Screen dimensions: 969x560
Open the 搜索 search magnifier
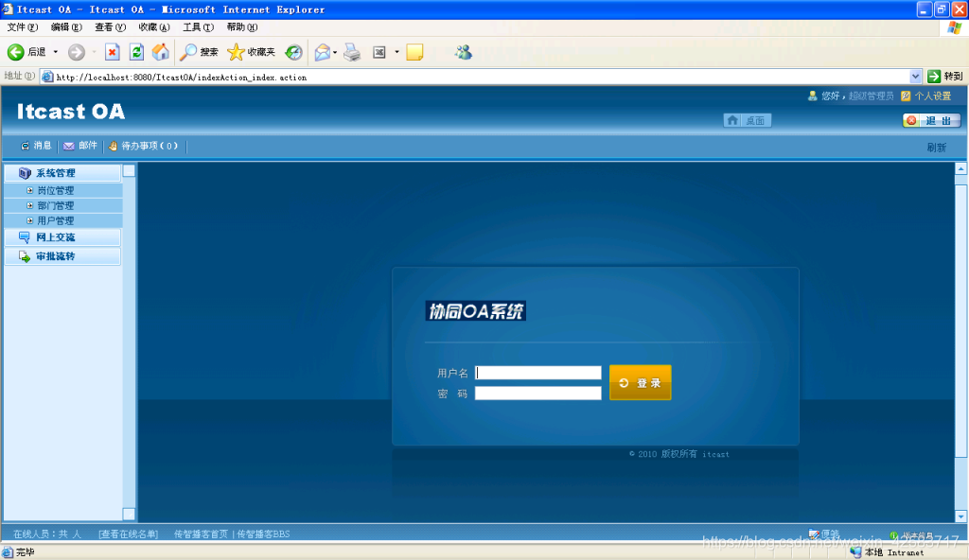(x=199, y=52)
